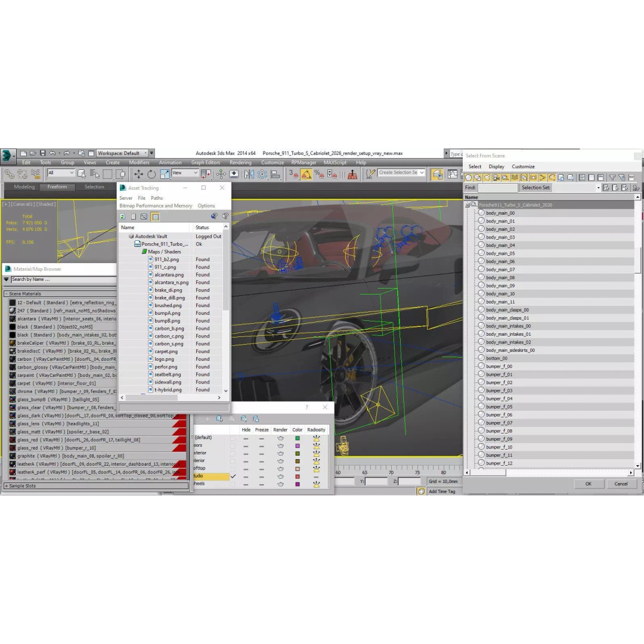
Task: Open the Workspace: Default dropdown
Action: coord(122,153)
